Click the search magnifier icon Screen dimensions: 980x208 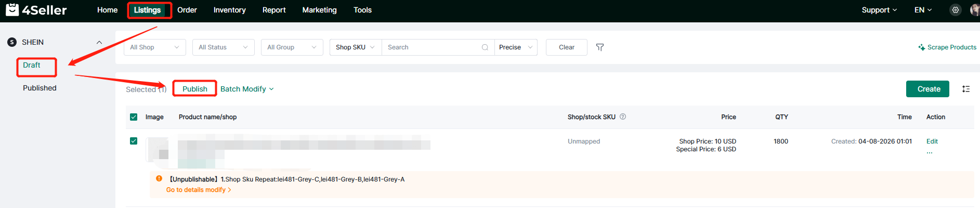click(485, 47)
